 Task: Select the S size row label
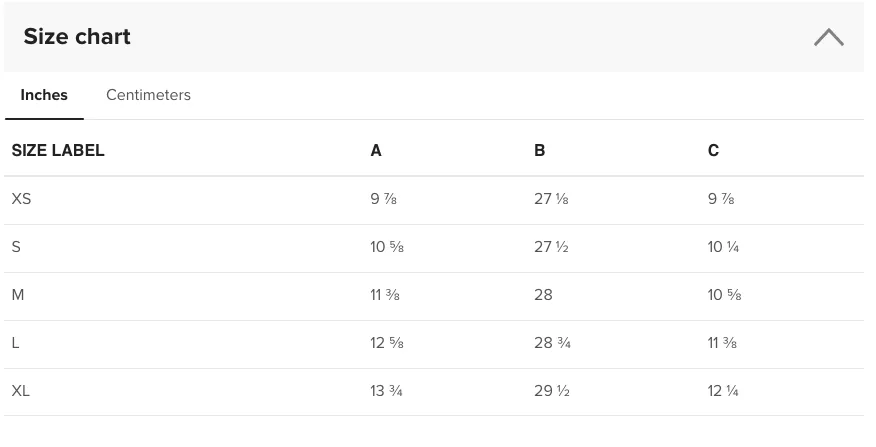click(x=16, y=247)
